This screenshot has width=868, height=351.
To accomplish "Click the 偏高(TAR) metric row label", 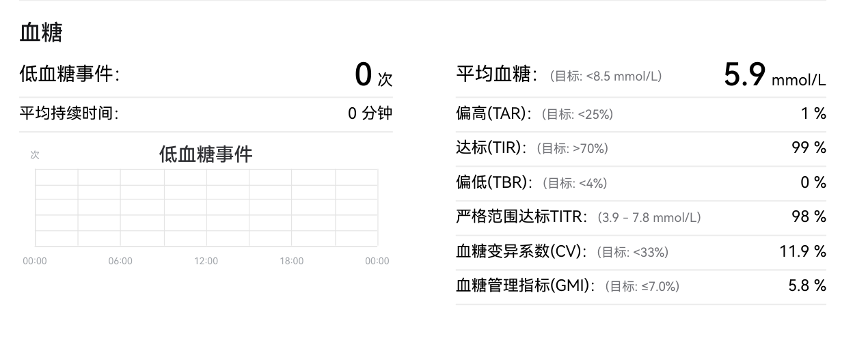I will pyautogui.click(x=493, y=114).
